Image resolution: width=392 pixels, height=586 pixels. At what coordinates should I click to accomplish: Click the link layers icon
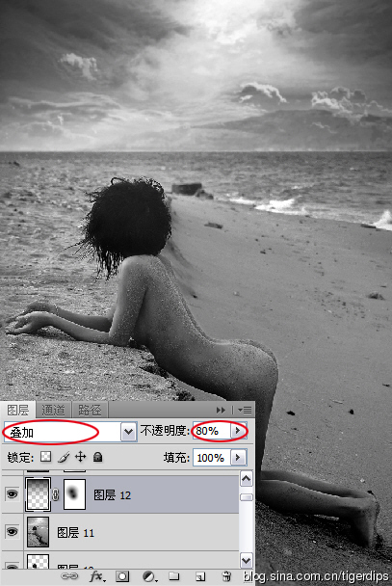click(x=69, y=576)
